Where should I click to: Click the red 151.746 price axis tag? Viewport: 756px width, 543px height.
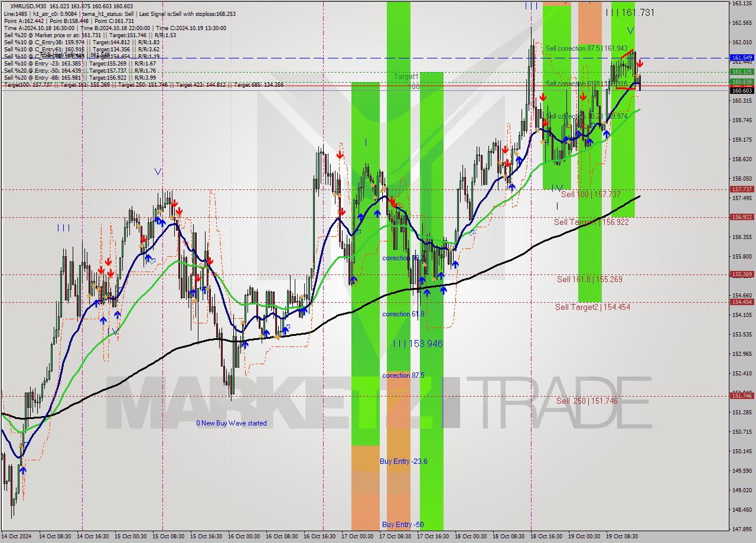[x=742, y=396]
